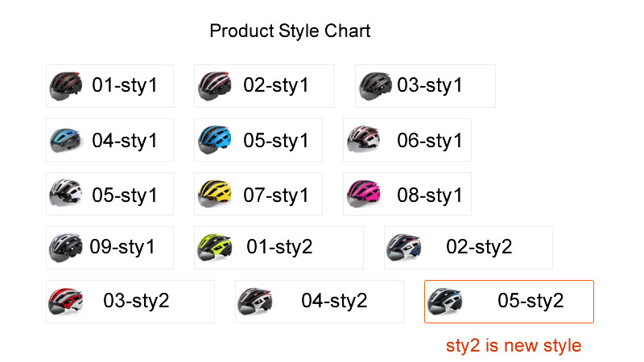
Task: Select the yellow 07-sty1 helmet
Action: coord(258,194)
